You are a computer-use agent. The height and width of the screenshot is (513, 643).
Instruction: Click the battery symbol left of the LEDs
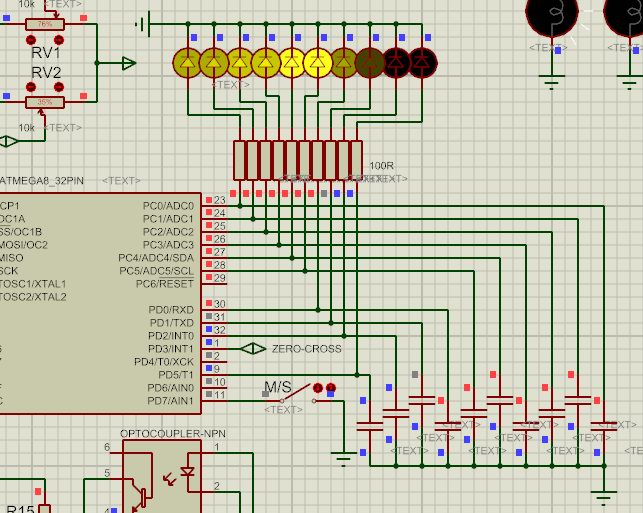pyautogui.click(x=147, y=23)
